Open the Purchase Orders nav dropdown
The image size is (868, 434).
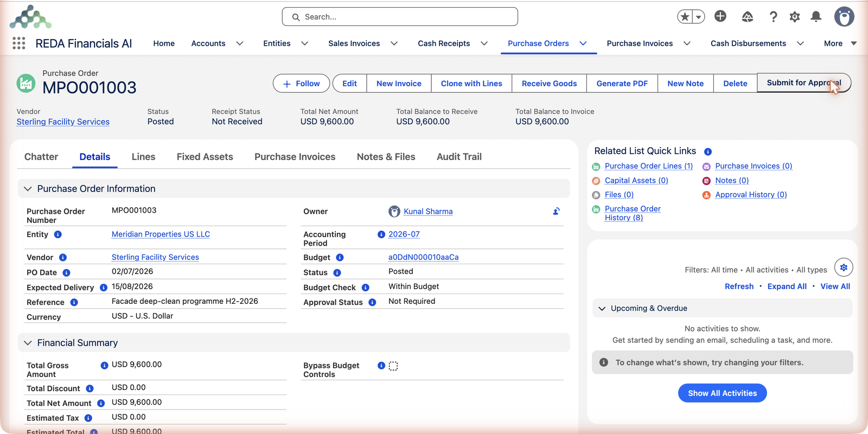click(583, 43)
